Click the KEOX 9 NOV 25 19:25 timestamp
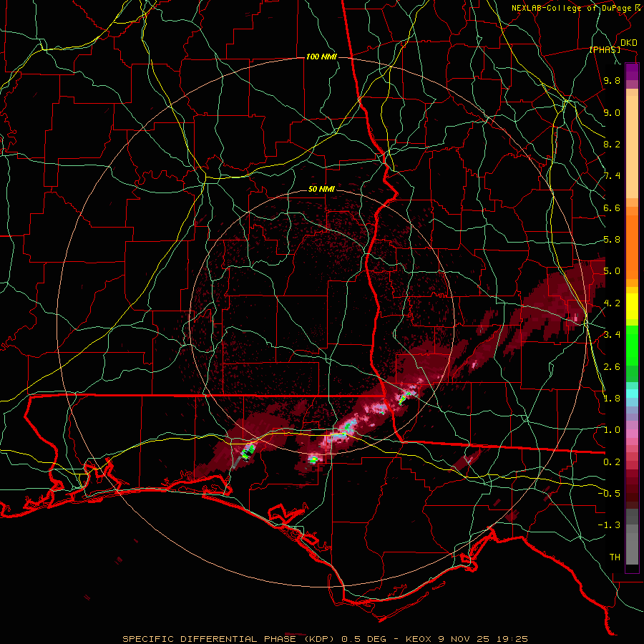The width and height of the screenshot is (644, 644). [x=466, y=639]
